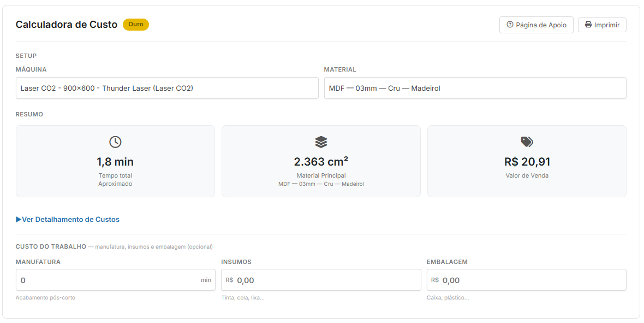Click the Embalagem cost input field

coord(527,280)
